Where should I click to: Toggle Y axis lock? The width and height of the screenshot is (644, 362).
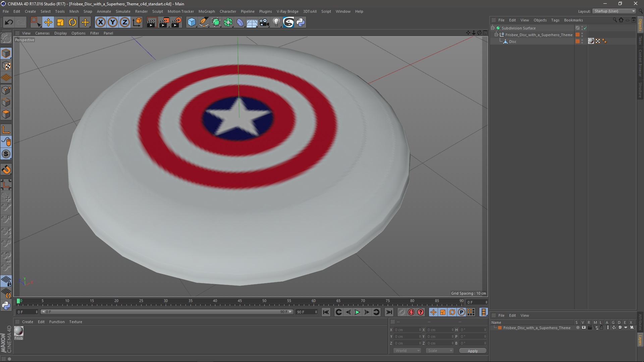113,22
